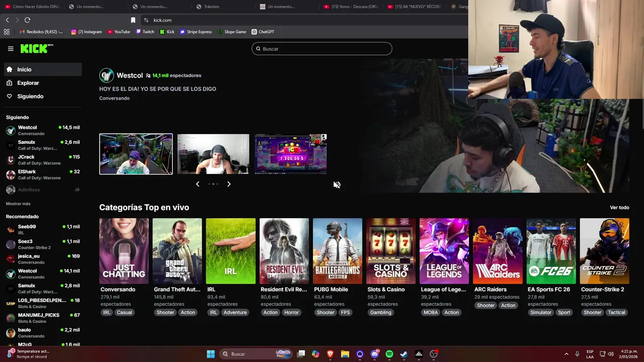
Task: Open Stripe Express bookmark
Action: (196, 32)
